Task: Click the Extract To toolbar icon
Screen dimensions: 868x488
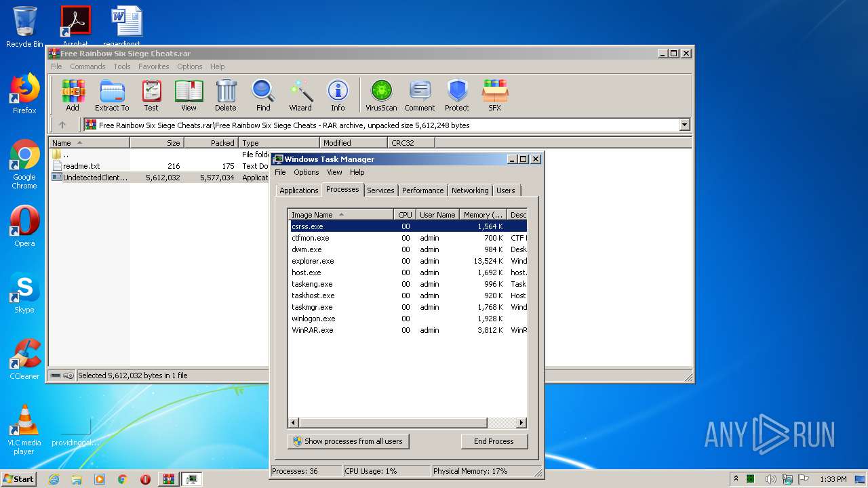Action: tap(112, 95)
